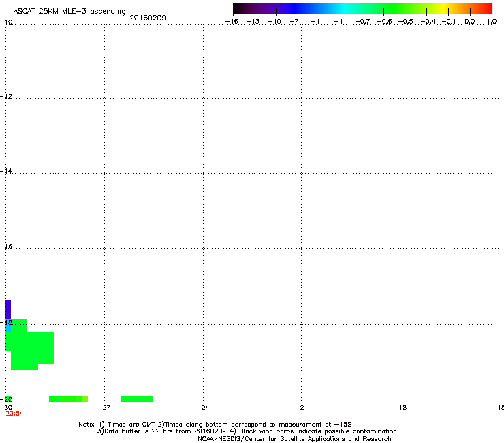Viewport: 504px width, 443px height.
Task: Click the rainbow color scale bar
Action: [x=362, y=9]
